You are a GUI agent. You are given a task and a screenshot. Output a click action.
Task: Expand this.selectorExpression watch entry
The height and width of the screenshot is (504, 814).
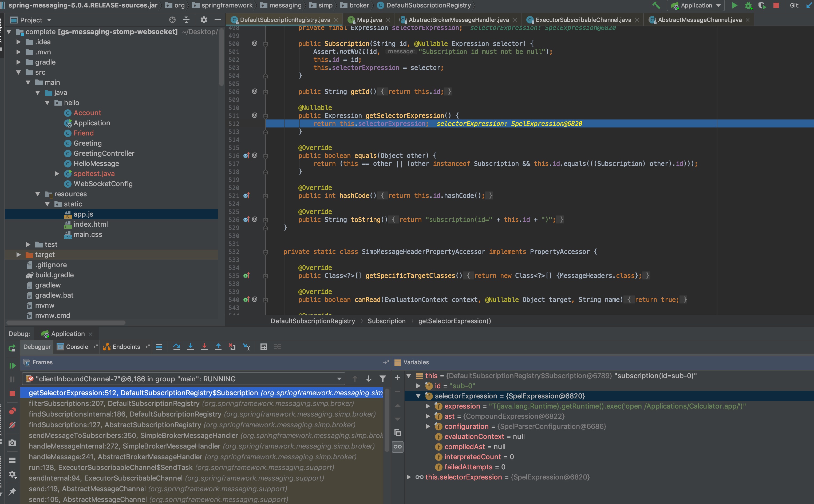click(x=408, y=477)
